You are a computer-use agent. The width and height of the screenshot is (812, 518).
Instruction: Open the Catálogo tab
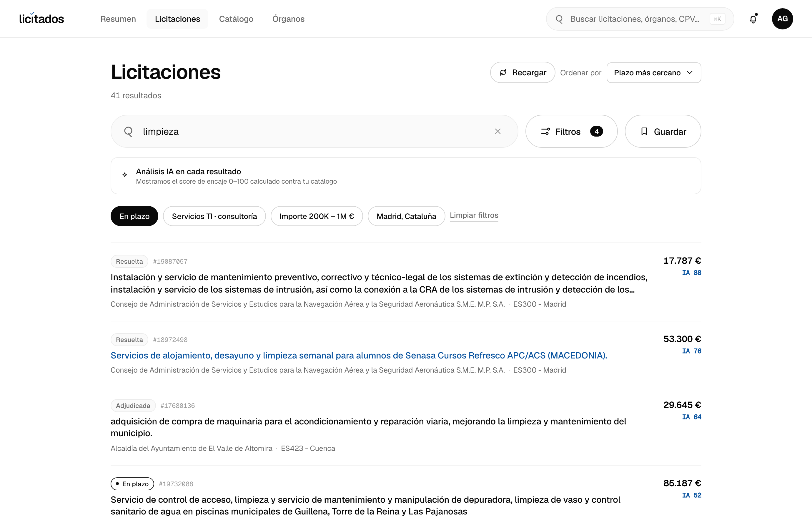click(x=236, y=19)
